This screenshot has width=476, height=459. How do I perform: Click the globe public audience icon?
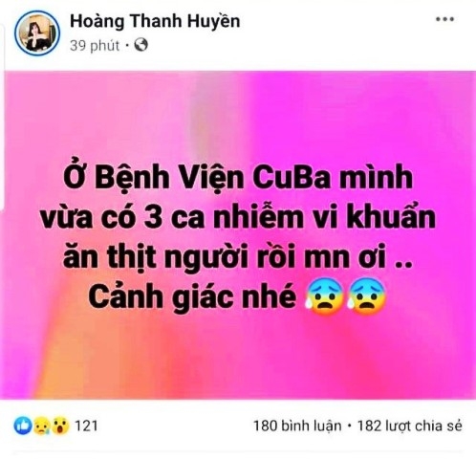click(x=141, y=45)
